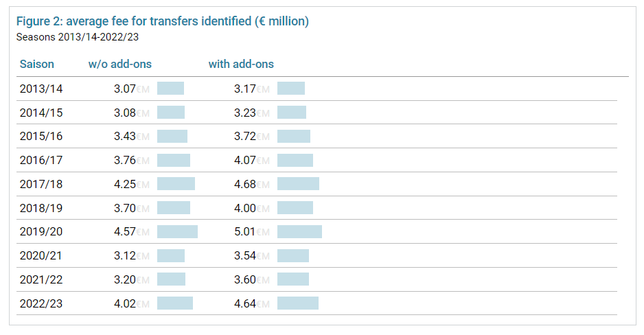Click the Saison column header
This screenshot has width=644, height=335.
[x=37, y=64]
